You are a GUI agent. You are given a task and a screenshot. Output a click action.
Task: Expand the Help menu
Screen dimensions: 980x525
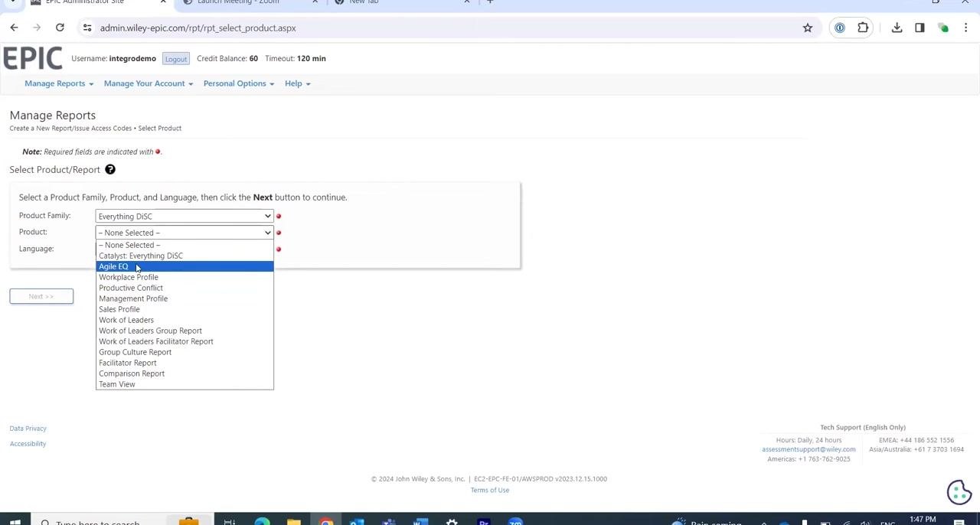click(x=298, y=83)
